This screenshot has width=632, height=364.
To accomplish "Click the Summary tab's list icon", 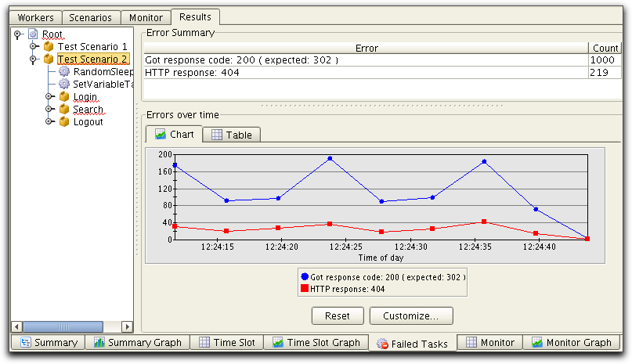I will [x=25, y=343].
